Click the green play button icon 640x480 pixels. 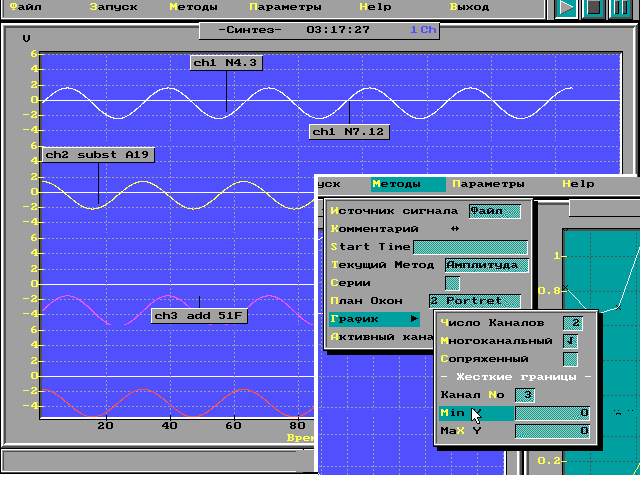point(567,8)
